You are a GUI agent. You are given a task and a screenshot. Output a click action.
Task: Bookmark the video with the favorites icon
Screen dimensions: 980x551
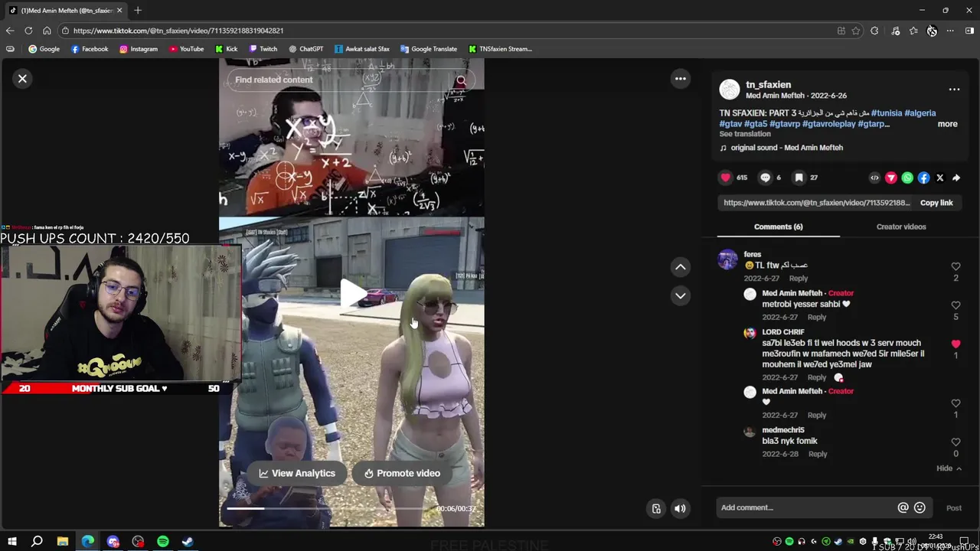point(799,178)
